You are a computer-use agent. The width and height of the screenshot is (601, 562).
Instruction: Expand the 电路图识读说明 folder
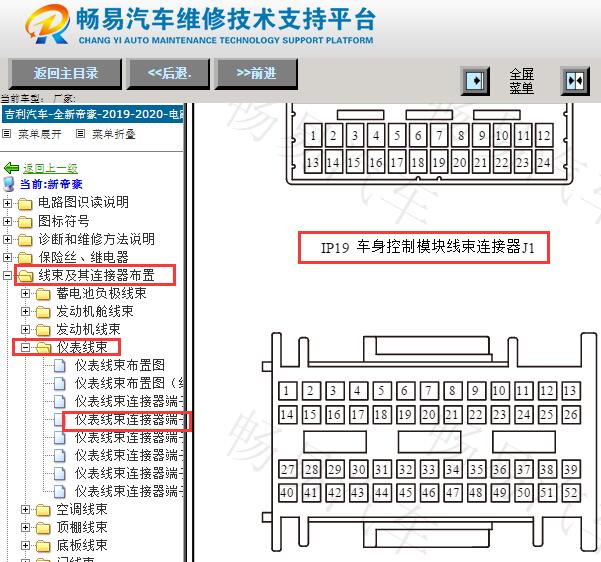tap(7, 203)
